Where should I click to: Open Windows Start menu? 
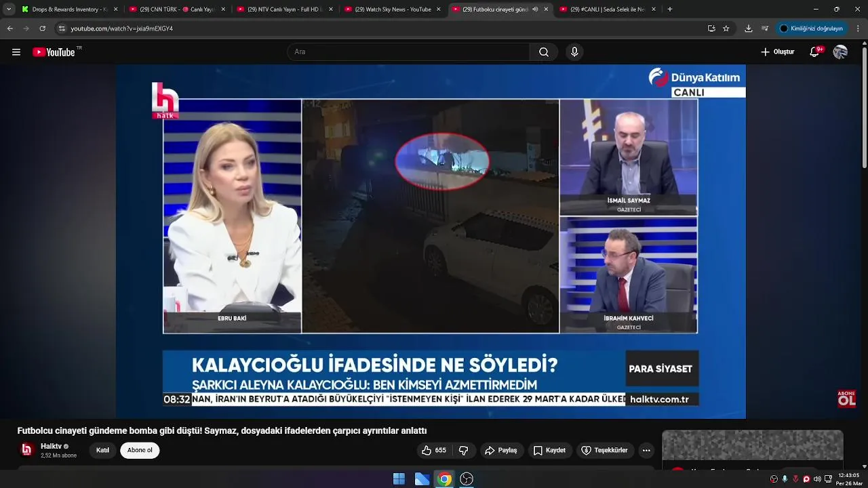(x=399, y=479)
